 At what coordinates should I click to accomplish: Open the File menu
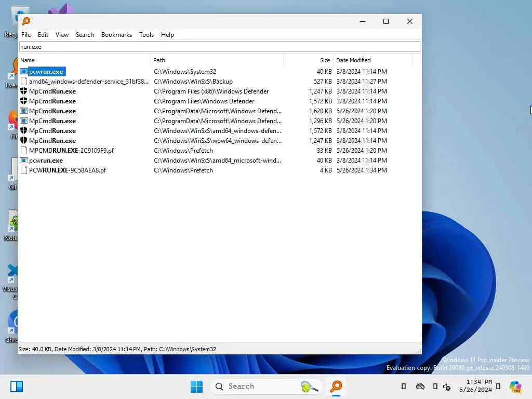26,35
